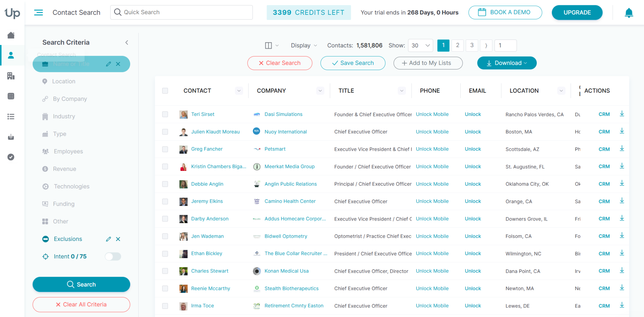
Task: Tick the checkbox for Teri Sirset
Action: (165, 114)
